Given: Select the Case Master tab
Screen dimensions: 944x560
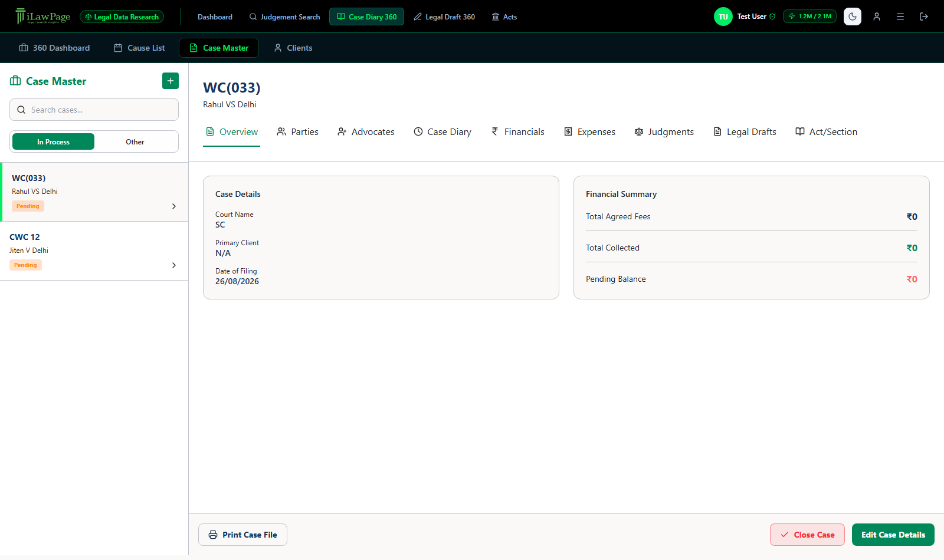Looking at the screenshot, I should 219,48.
